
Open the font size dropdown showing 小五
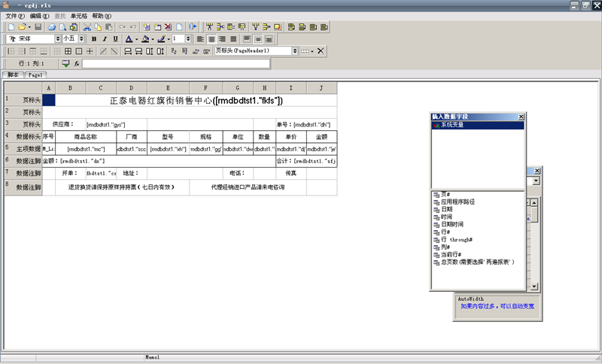point(81,39)
